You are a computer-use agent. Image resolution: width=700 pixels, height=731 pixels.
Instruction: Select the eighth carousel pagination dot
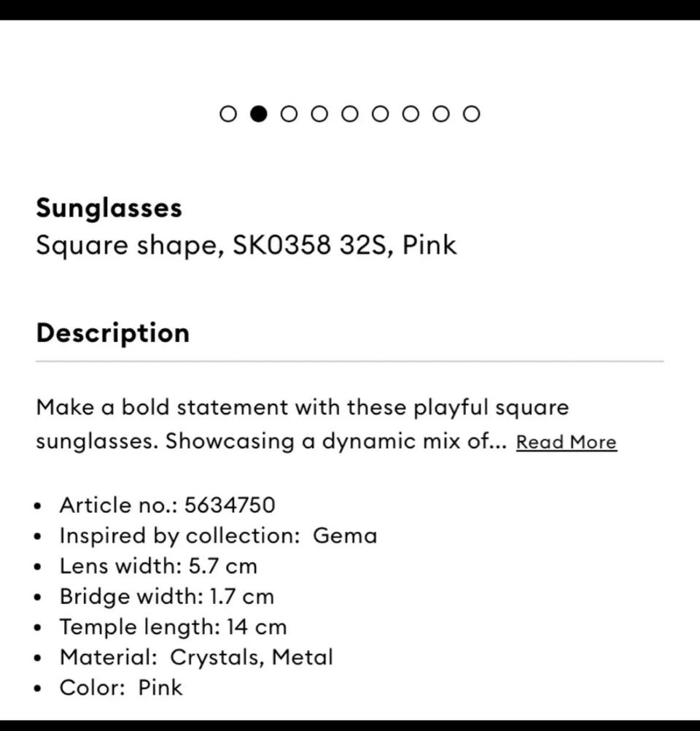(x=441, y=114)
